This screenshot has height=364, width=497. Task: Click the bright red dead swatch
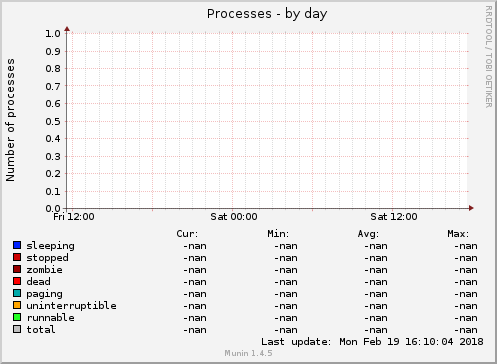click(17, 281)
